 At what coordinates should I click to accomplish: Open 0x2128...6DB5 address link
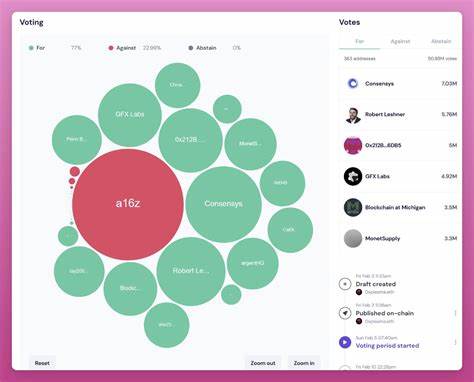click(x=383, y=145)
